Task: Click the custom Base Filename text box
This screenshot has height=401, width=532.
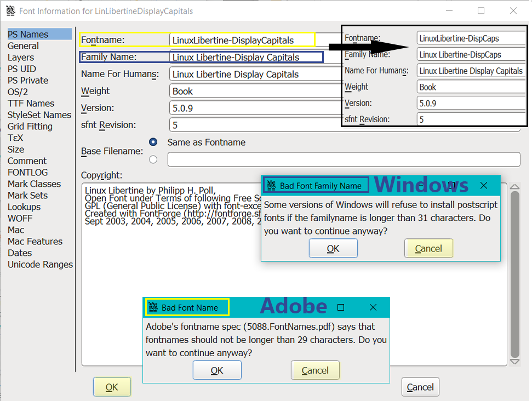Action: click(344, 159)
